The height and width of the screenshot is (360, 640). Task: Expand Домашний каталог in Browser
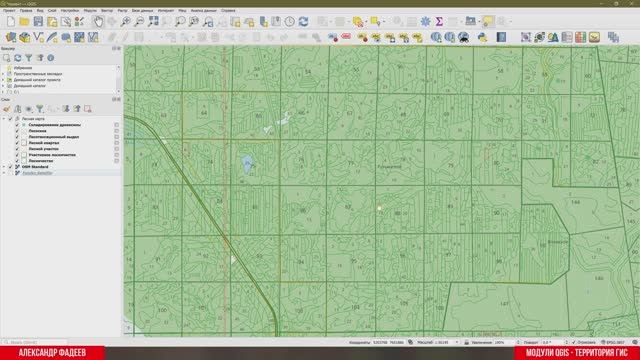(4, 86)
